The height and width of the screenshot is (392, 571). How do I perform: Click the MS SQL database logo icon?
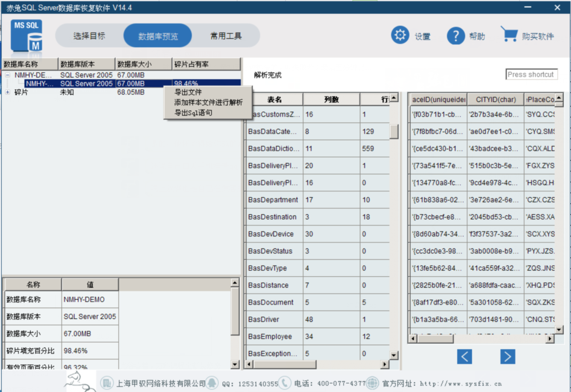27,36
